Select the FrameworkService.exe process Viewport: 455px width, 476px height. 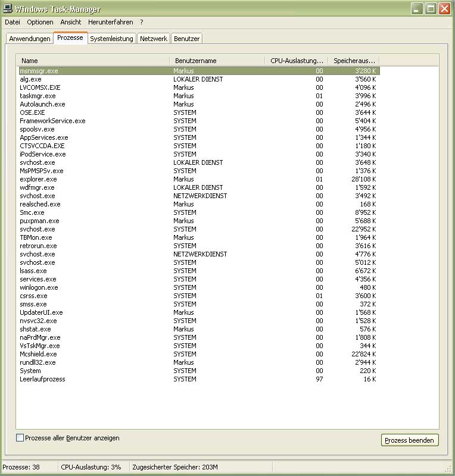(199, 121)
